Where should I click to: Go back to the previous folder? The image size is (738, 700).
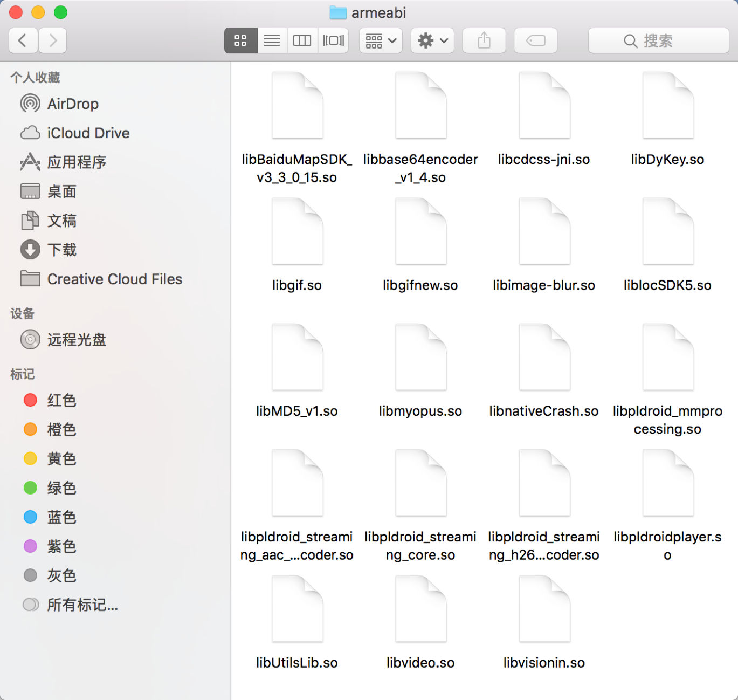pos(24,40)
